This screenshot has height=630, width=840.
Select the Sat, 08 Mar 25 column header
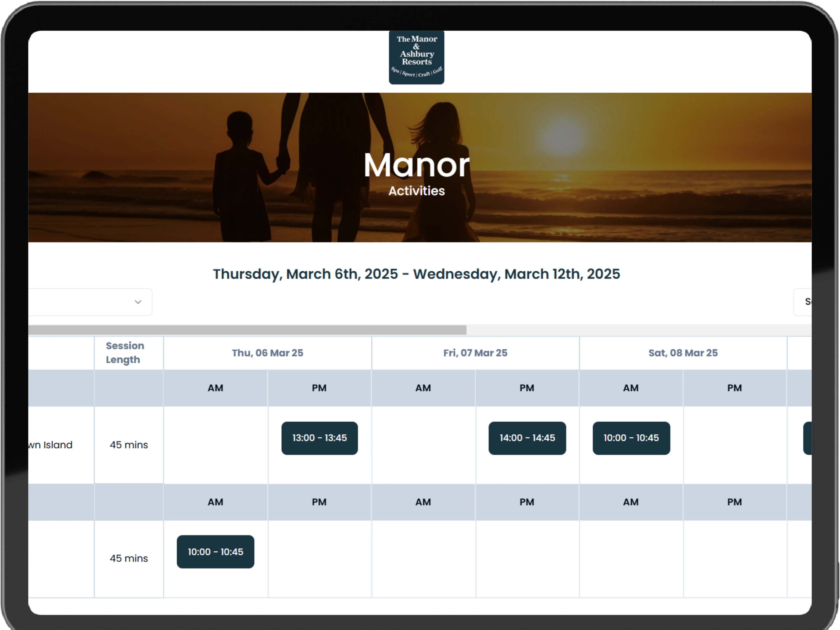click(x=683, y=353)
